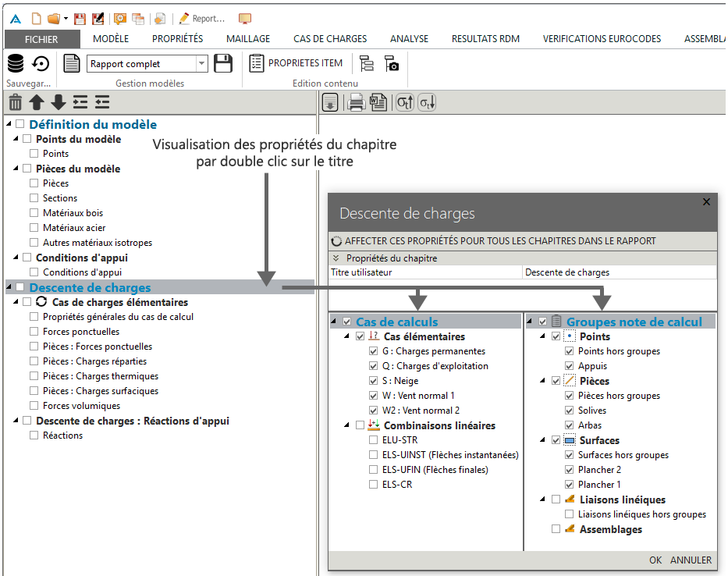The image size is (728, 576).
Task: Move chapter down with the down arrow
Action: click(x=59, y=102)
